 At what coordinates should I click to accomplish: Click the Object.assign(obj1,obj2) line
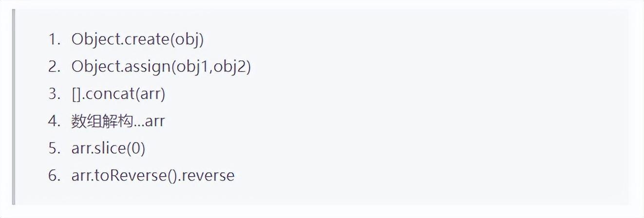click(x=161, y=67)
